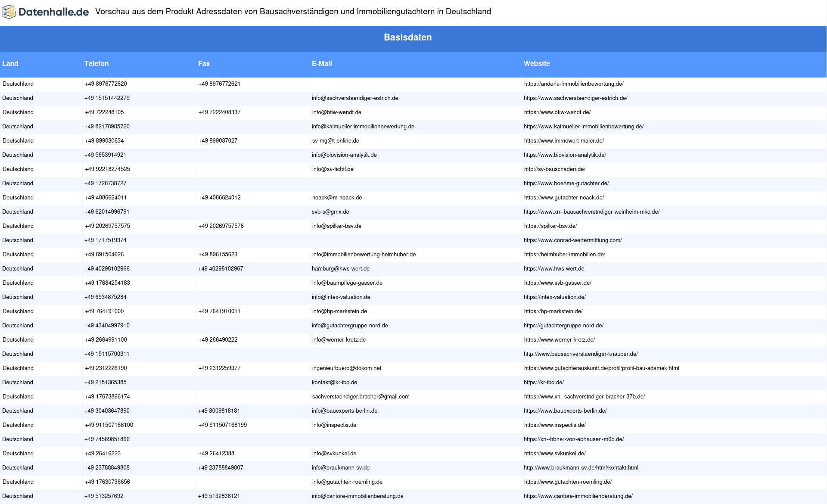Image resolution: width=827 pixels, height=504 pixels.
Task: Click the Basisdaten section heading
Action: [407, 37]
